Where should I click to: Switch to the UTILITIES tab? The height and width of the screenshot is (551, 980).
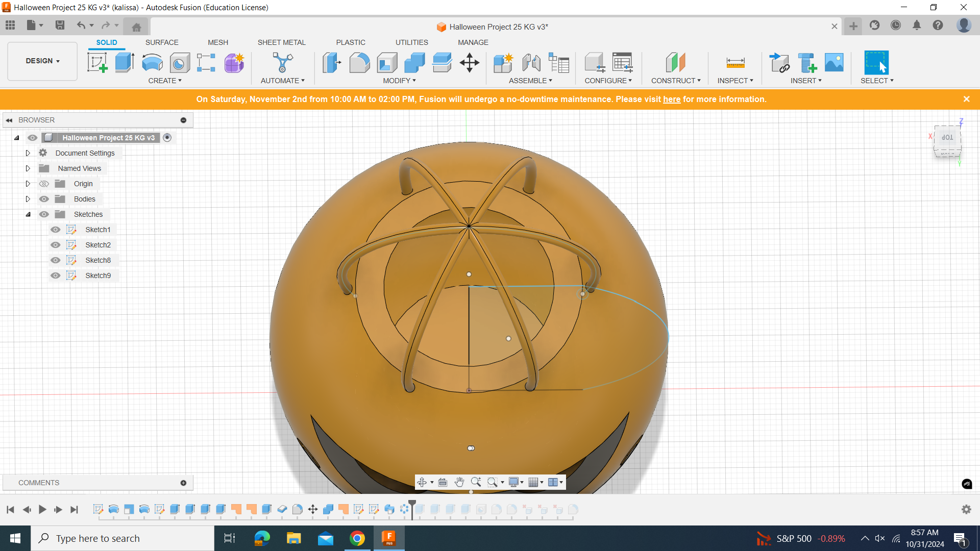[412, 42]
